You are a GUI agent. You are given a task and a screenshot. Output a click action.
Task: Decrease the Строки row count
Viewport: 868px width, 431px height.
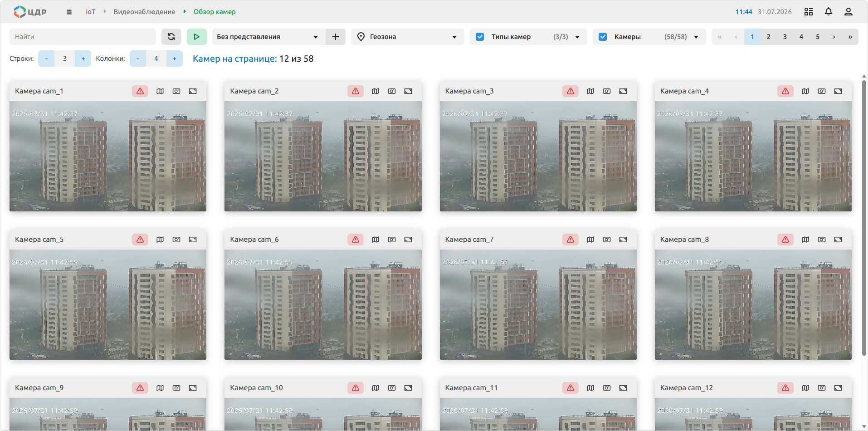(x=46, y=59)
